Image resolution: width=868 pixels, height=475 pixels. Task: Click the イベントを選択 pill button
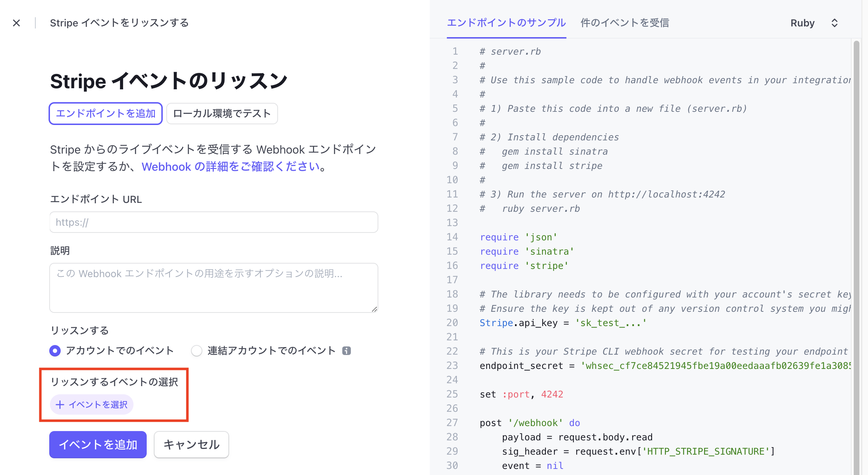click(x=91, y=404)
